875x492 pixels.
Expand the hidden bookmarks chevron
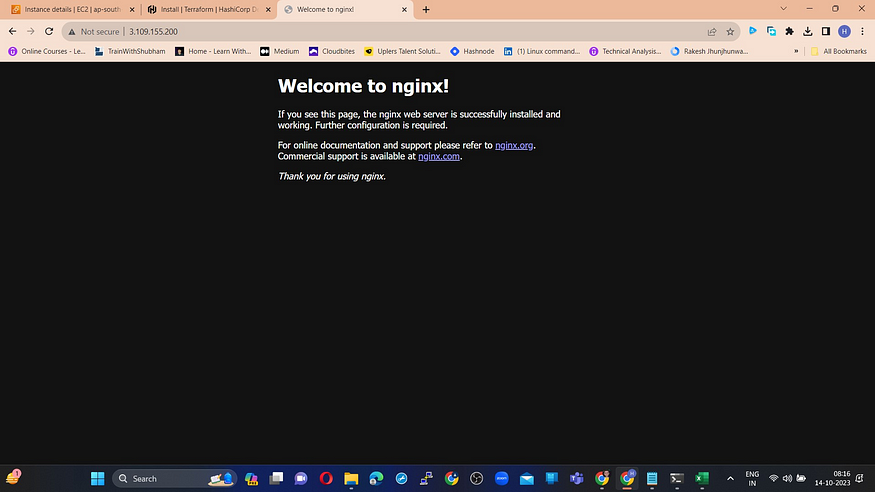coord(796,51)
